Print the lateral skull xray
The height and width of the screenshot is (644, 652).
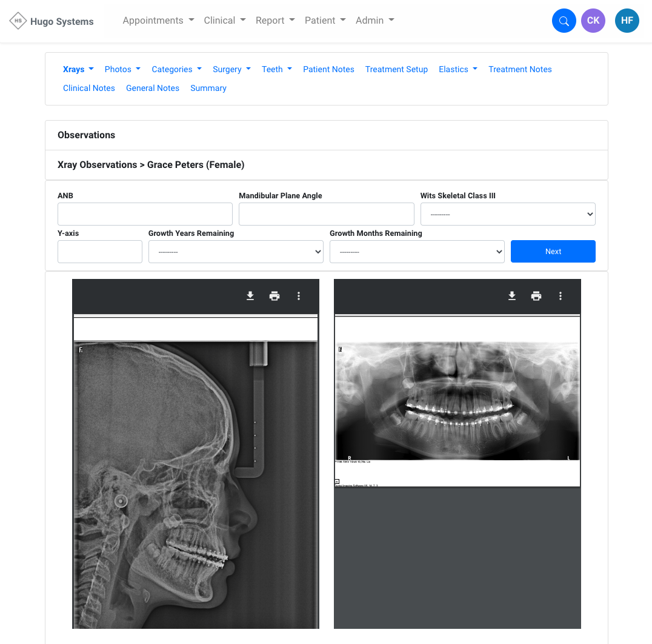(274, 296)
